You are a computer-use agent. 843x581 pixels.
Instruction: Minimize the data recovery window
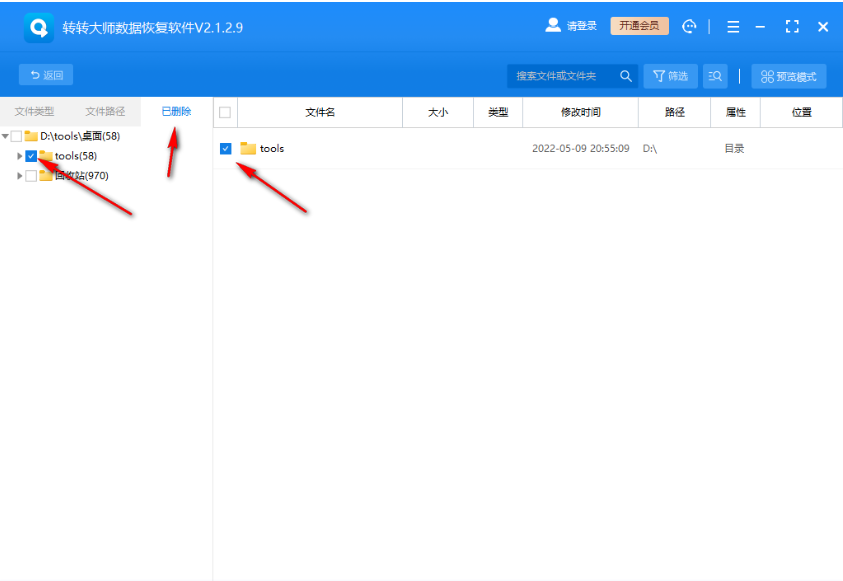coord(760,27)
